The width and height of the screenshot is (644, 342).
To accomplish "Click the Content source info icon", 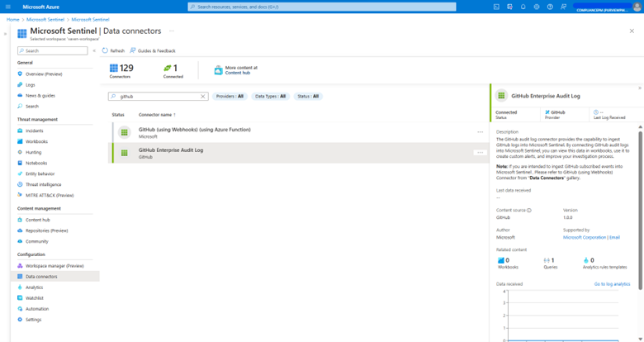I will pos(529,210).
